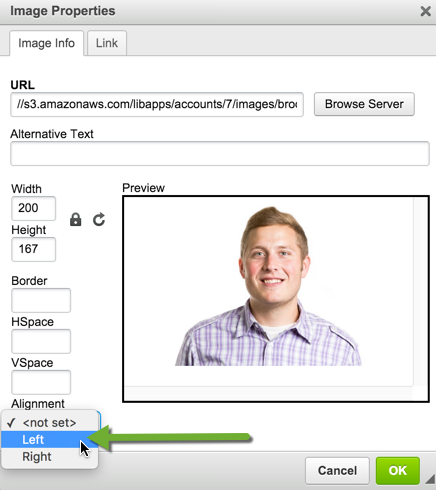Select Left in the Alignment dropdown
This screenshot has width=436, height=490.
50,439
